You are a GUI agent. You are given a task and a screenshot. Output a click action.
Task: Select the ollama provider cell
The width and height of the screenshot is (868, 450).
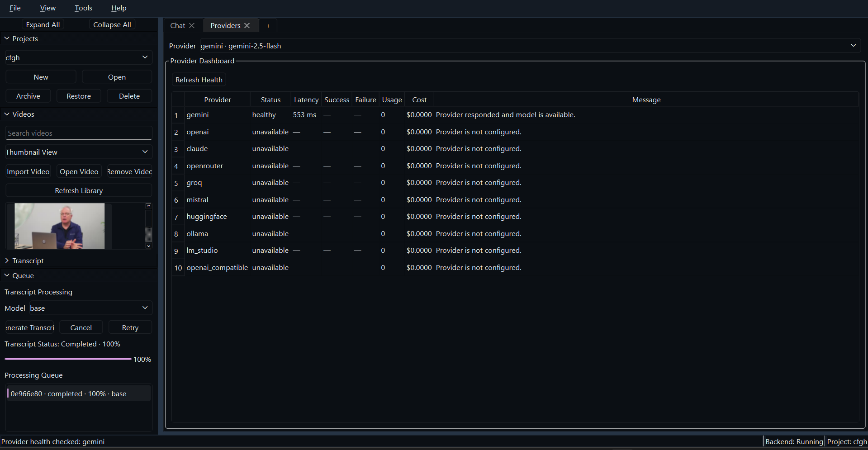pos(218,233)
